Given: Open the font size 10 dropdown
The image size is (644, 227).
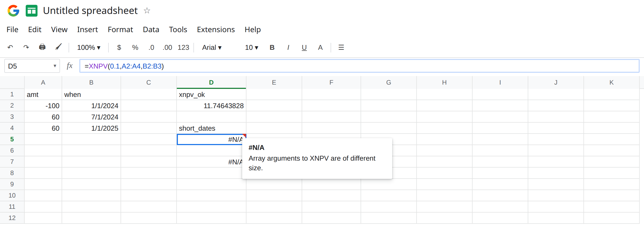Looking at the screenshot, I should point(252,47).
